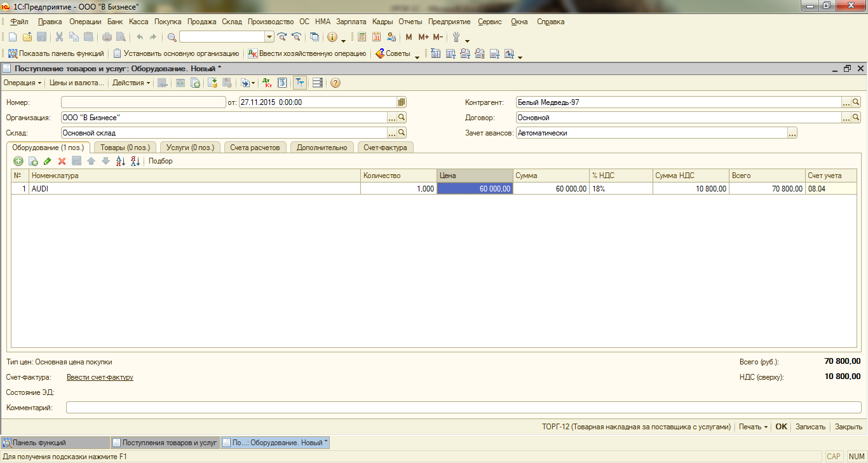Click the Ввести счет-фактуру link
This screenshot has height=463, width=868.
[100, 377]
